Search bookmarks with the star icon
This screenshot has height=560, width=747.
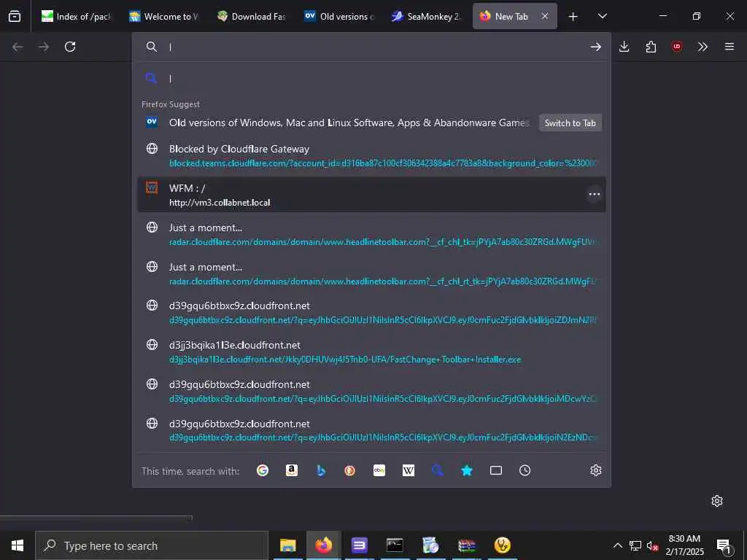467,470
